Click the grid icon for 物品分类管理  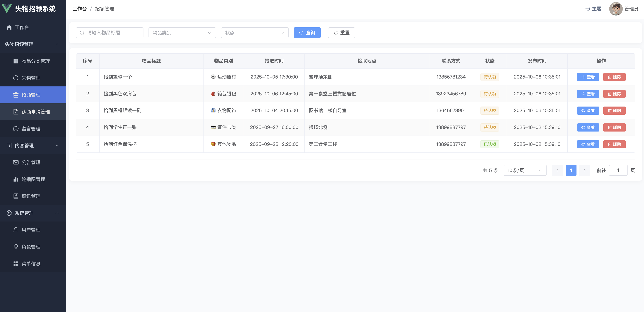[x=16, y=61]
